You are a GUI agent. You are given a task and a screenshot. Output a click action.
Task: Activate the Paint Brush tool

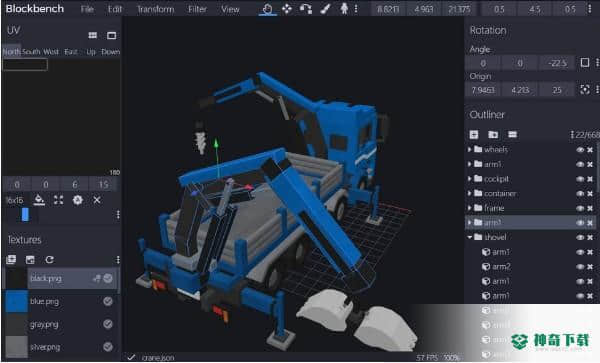[325, 9]
